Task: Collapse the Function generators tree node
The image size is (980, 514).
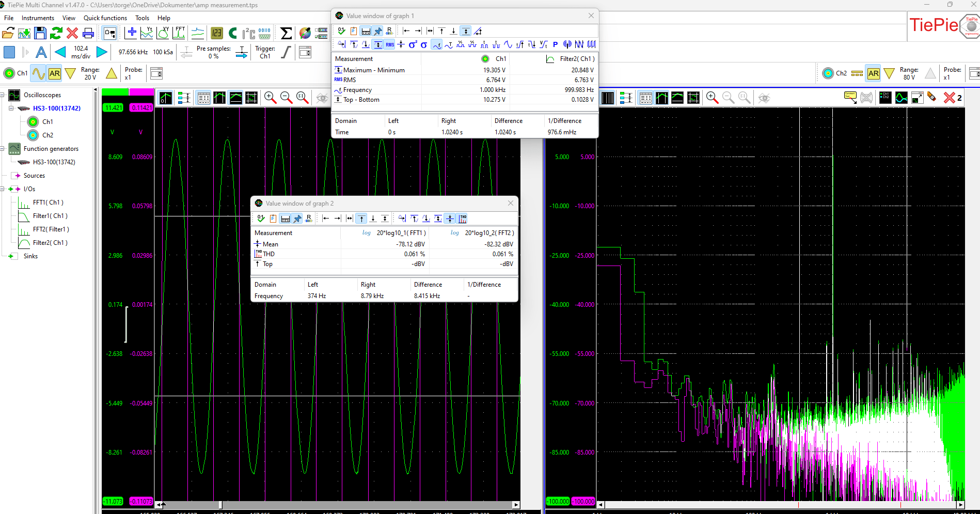Action: [2, 149]
